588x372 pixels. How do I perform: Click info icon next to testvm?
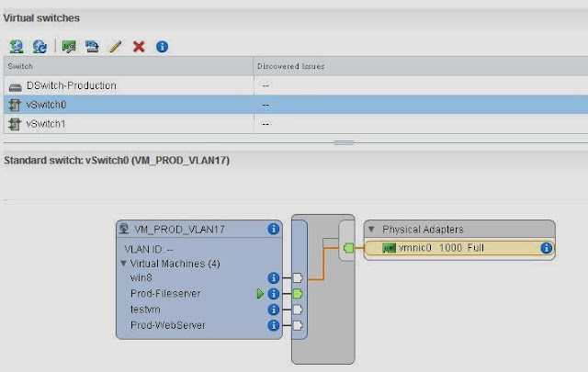274,310
